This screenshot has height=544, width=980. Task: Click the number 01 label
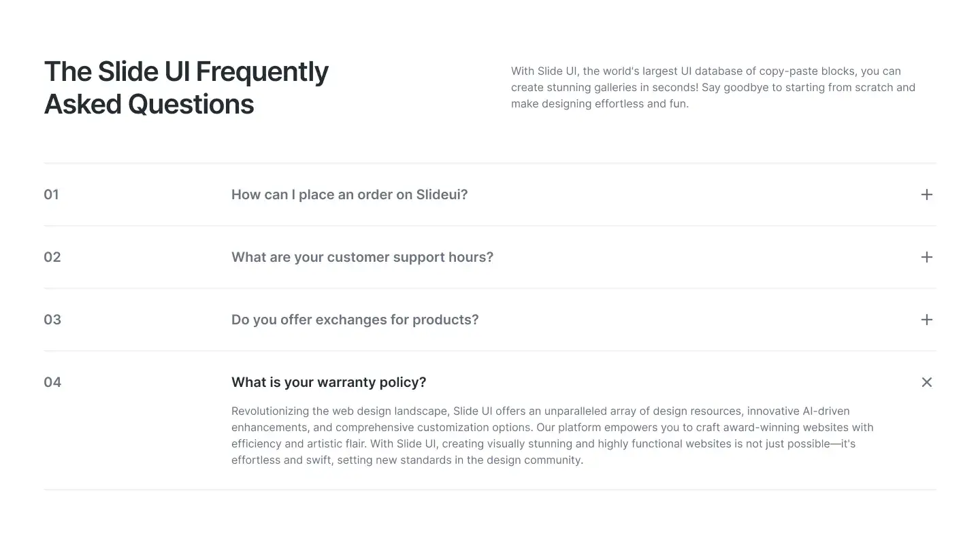tap(51, 194)
